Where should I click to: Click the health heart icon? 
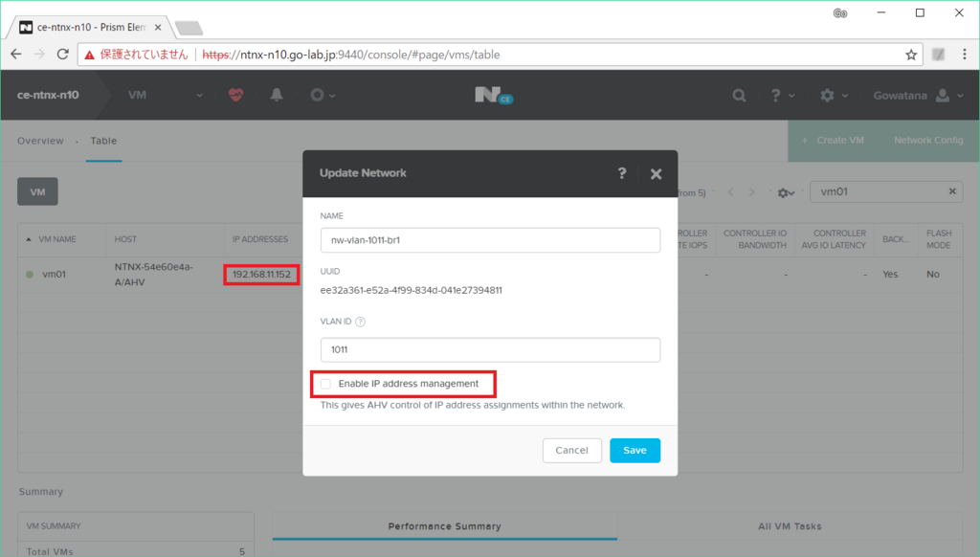click(235, 95)
